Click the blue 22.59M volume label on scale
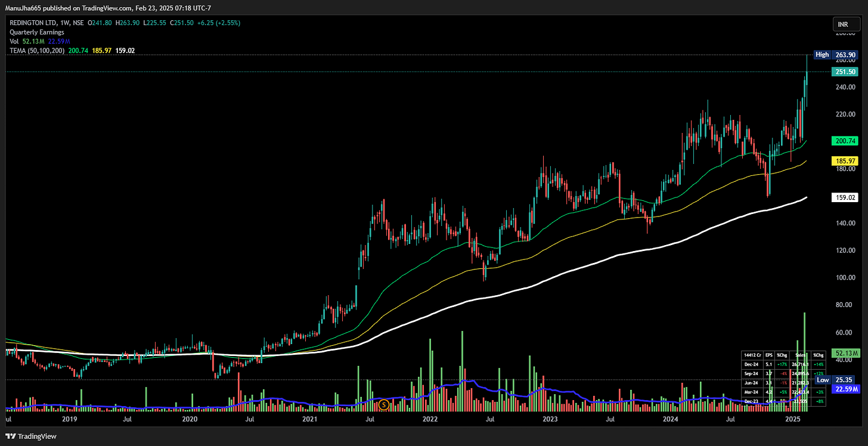868x446 pixels. click(845, 389)
